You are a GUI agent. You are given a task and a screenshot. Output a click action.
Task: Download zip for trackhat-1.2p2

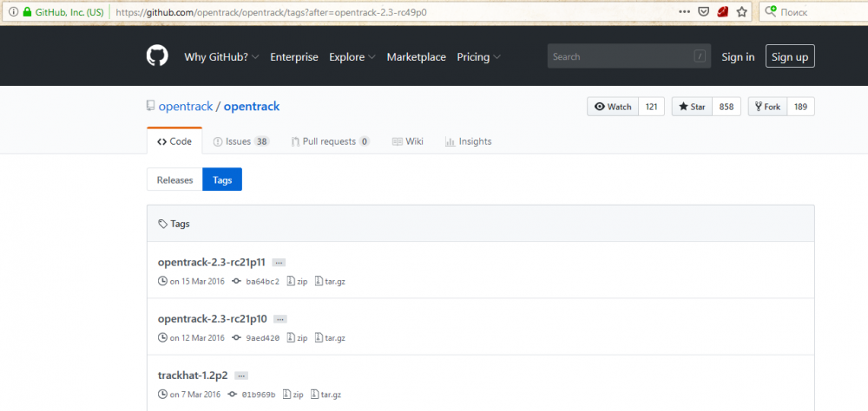click(x=293, y=395)
